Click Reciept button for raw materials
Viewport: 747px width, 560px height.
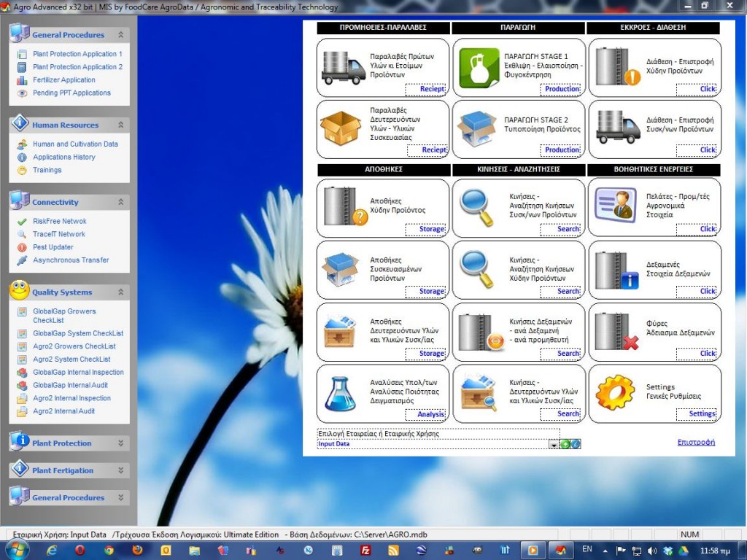[x=426, y=89]
